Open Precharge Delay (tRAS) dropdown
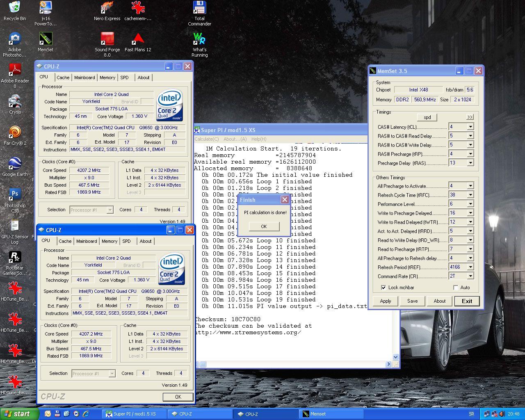This screenshot has width=525, height=420. [470, 163]
